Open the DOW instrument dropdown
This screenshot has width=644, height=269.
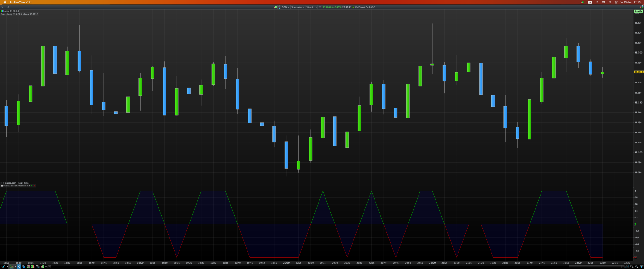[x=286, y=7]
